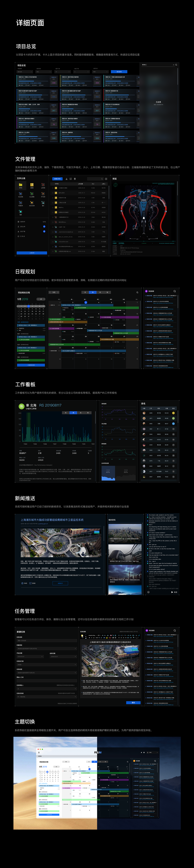
Task: Select the 年 tab on the 章北海 work chart
Action: (88, 412)
